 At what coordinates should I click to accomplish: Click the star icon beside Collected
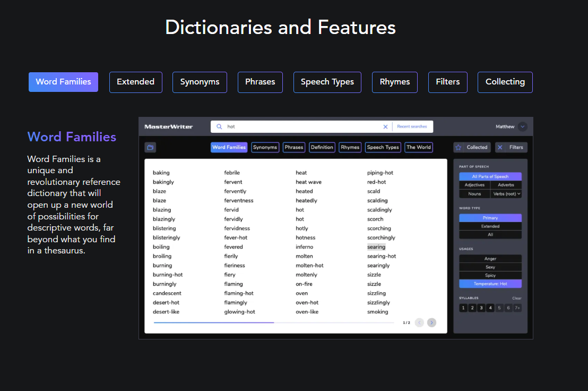[x=459, y=148]
